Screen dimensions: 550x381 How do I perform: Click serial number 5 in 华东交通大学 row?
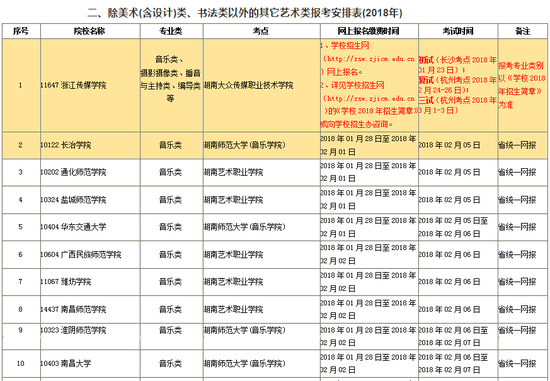pos(20,227)
